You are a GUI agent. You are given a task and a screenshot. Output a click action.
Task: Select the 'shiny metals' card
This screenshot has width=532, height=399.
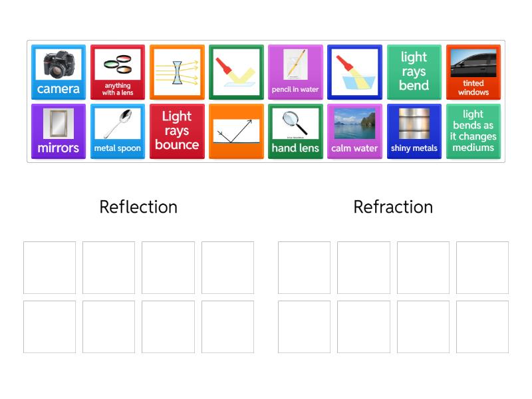coord(414,131)
